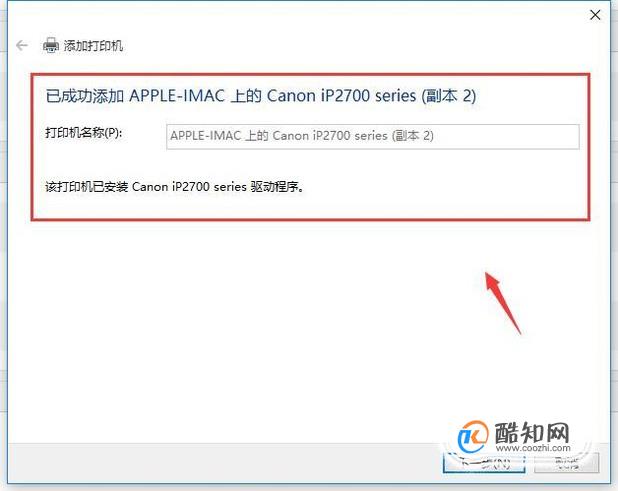Click the printer icon beside 添加打印机
The image size is (618, 491).
(x=51, y=45)
